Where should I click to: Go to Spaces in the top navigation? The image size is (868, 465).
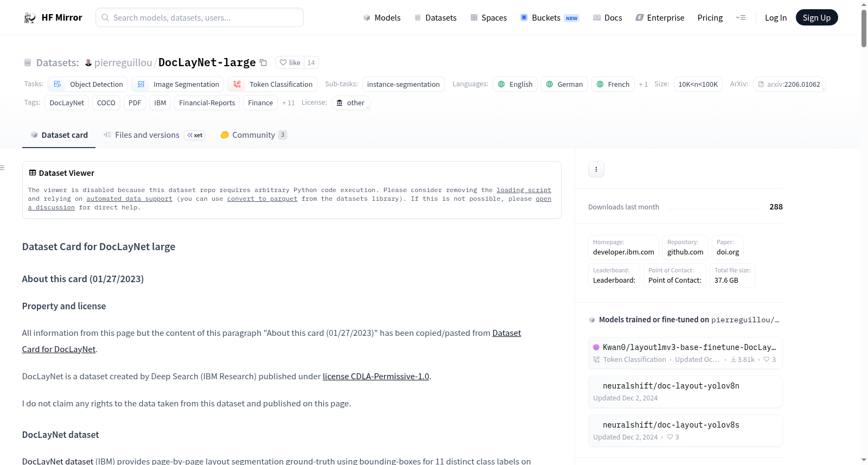coord(489,18)
